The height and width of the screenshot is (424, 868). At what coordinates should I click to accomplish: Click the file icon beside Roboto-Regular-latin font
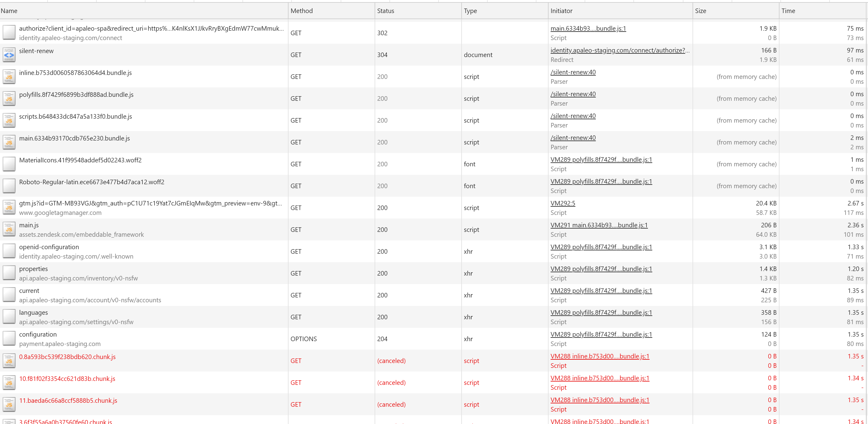click(9, 186)
